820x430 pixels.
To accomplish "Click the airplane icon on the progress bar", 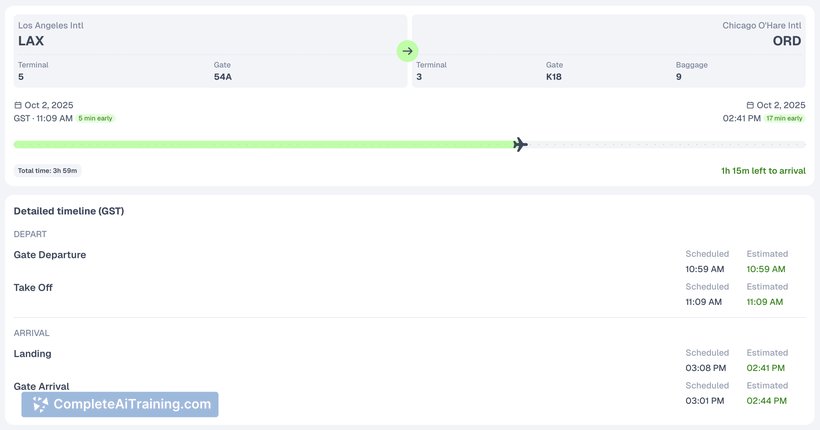I will (520, 145).
